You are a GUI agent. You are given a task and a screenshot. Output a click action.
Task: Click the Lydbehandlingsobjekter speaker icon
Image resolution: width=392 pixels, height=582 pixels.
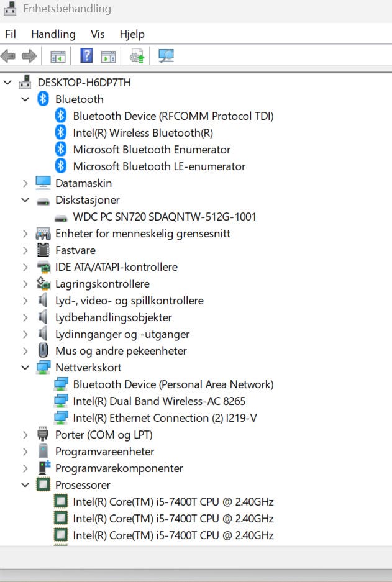click(x=43, y=317)
